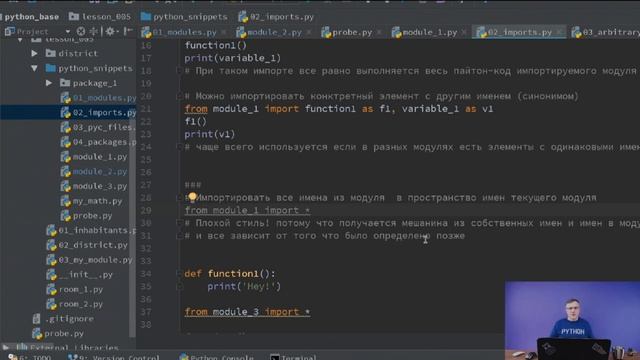Open my_math.py in the project tree

(x=91, y=201)
